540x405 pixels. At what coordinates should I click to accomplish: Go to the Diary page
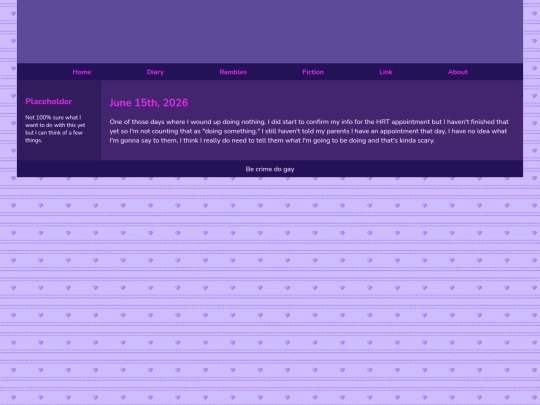tap(155, 72)
